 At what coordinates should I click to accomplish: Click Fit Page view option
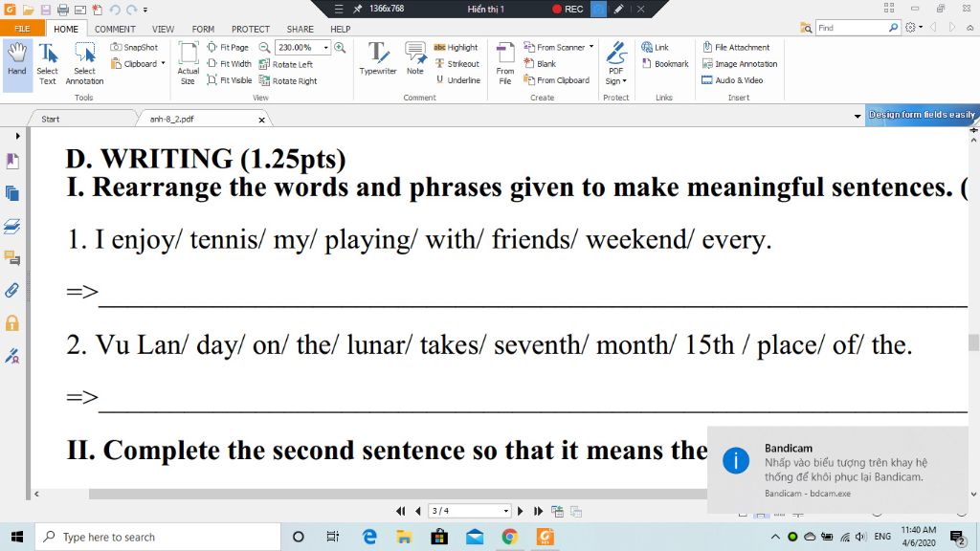pos(228,48)
